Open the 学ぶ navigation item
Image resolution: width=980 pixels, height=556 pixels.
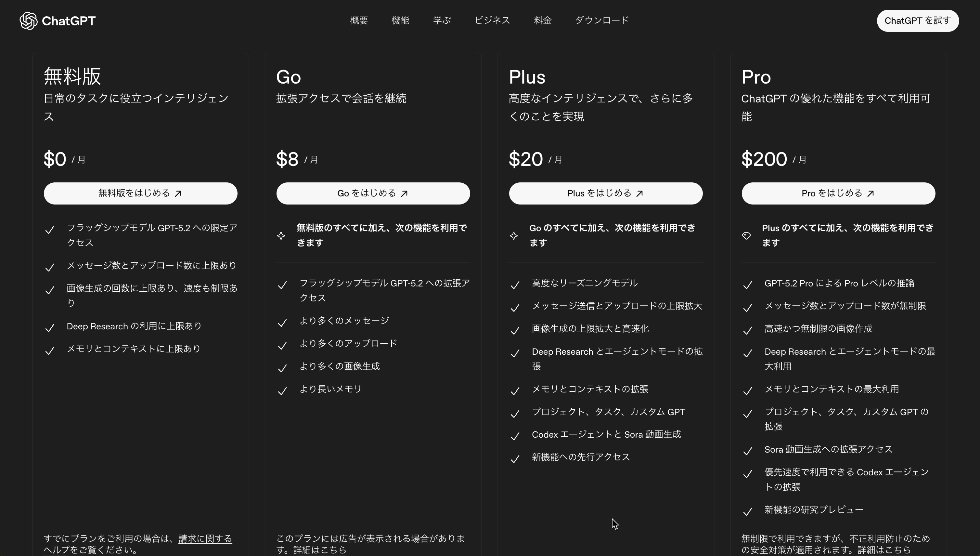pyautogui.click(x=442, y=20)
